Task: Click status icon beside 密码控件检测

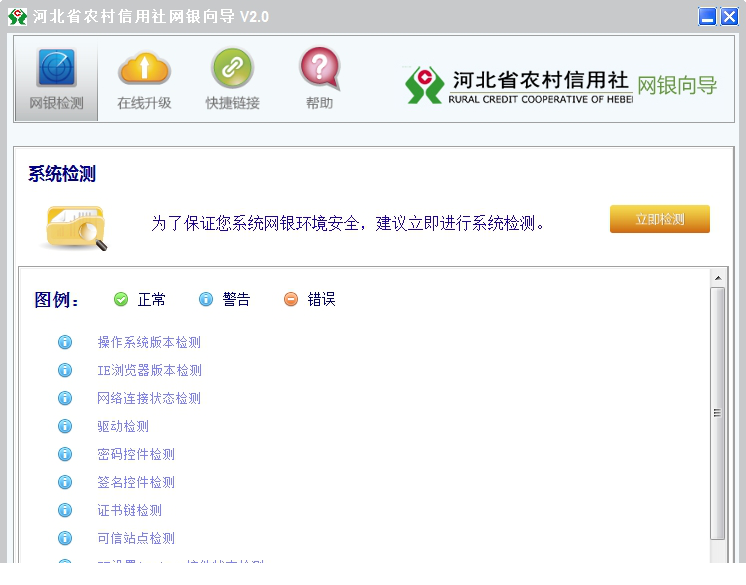Action: click(x=65, y=454)
